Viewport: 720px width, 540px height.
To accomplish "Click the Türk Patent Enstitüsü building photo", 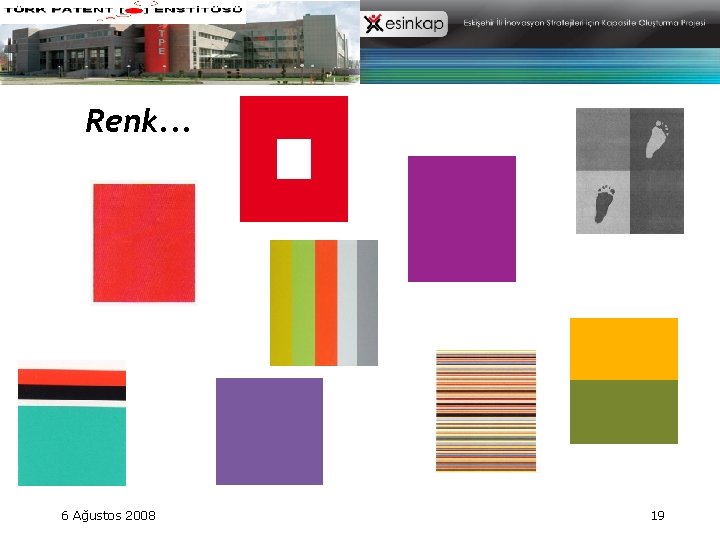I will [x=180, y=48].
